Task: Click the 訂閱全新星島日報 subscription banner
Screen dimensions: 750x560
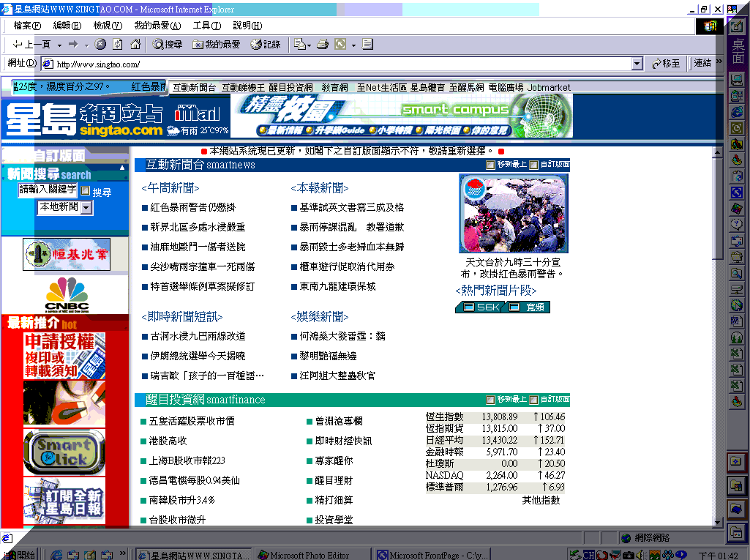Action: coord(64,501)
